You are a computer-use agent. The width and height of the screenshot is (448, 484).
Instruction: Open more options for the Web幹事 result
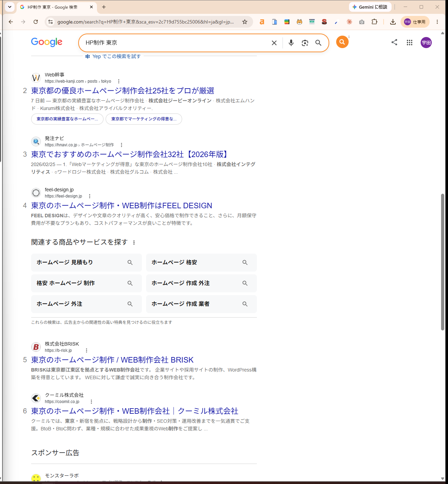point(119,81)
